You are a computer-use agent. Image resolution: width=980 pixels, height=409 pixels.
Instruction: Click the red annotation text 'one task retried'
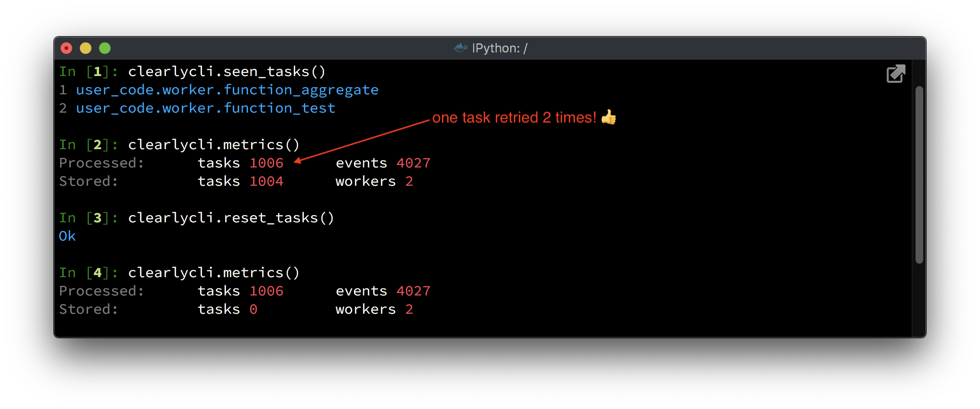point(485,117)
